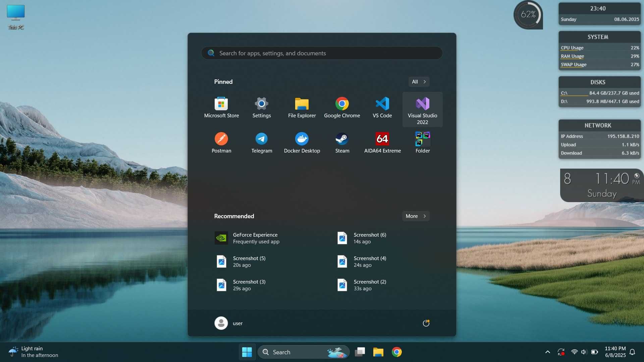Click the 'Pinned' section heading
The height and width of the screenshot is (362, 644).
223,82
